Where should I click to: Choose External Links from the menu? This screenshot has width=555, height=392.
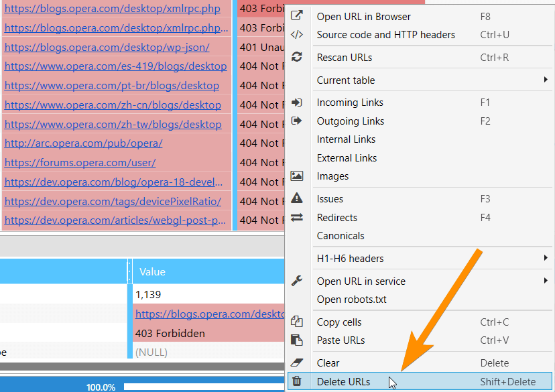click(420, 157)
